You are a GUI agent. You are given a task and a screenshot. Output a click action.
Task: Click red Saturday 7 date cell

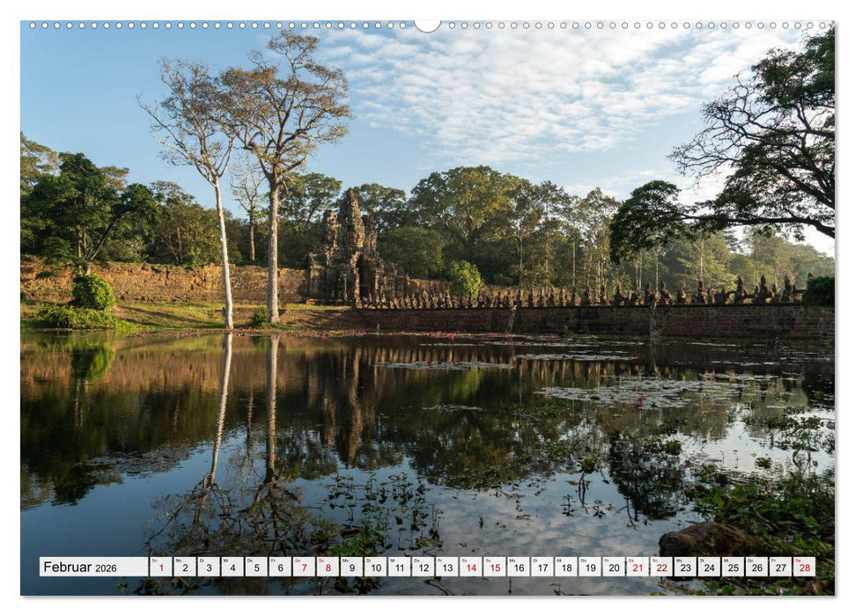pyautogui.click(x=303, y=568)
